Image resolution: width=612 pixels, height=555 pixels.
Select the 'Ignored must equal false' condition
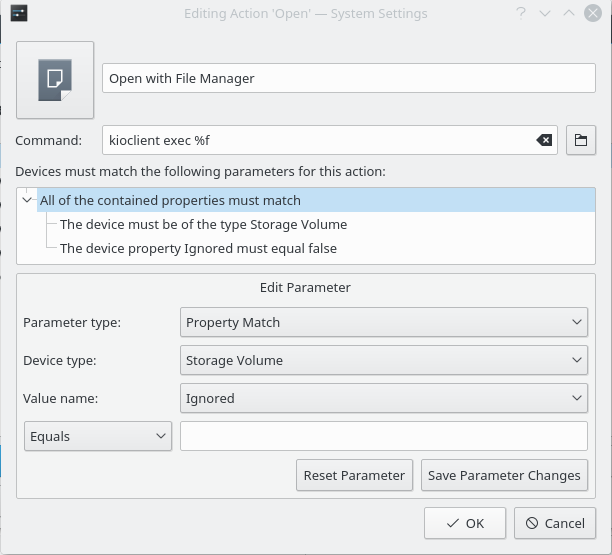[198, 248]
